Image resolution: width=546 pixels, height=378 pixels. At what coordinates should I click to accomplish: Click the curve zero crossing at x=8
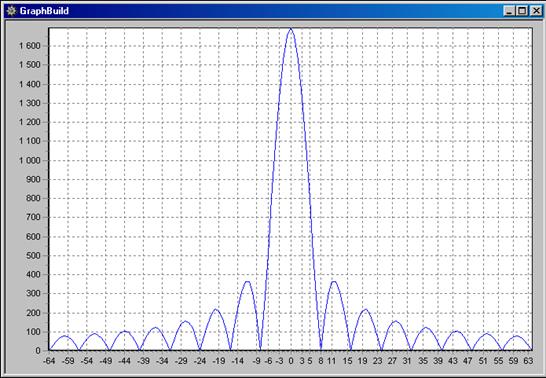[x=321, y=349]
